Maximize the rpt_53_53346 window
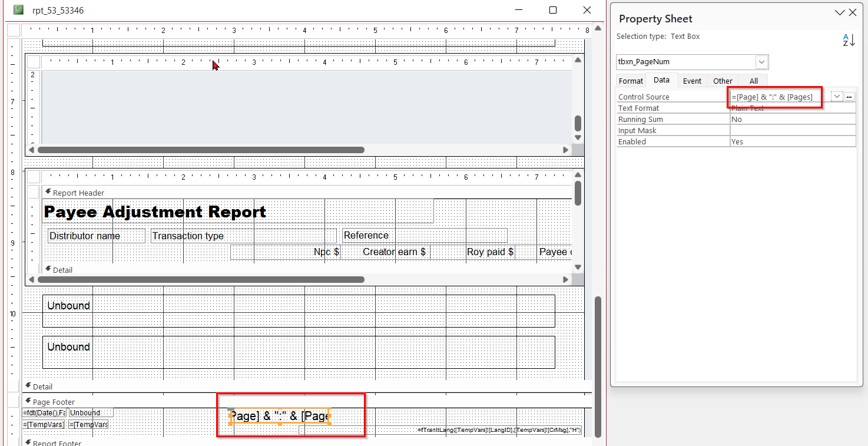Viewport: 868px width, 446px height. [552, 10]
